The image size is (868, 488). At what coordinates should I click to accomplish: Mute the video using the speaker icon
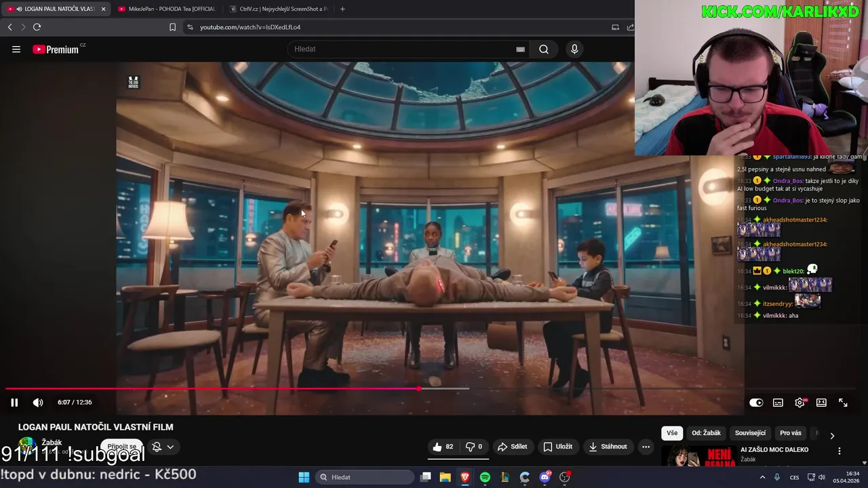38,403
